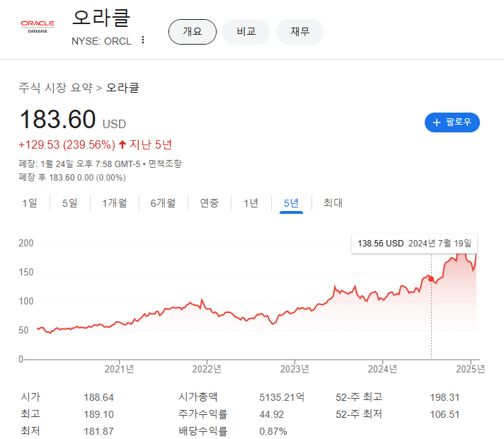Click the 52-주 최고 value 198.31
Screen dimensions: 504x439
445,397
